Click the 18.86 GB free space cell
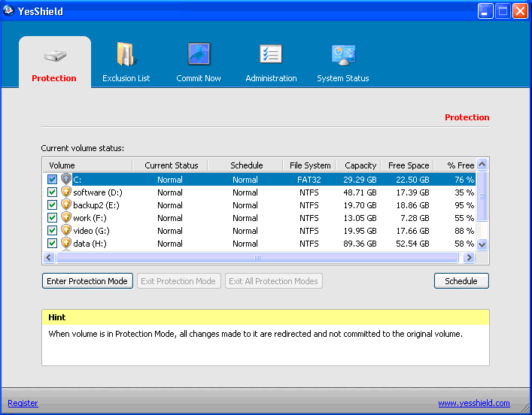 (x=412, y=205)
